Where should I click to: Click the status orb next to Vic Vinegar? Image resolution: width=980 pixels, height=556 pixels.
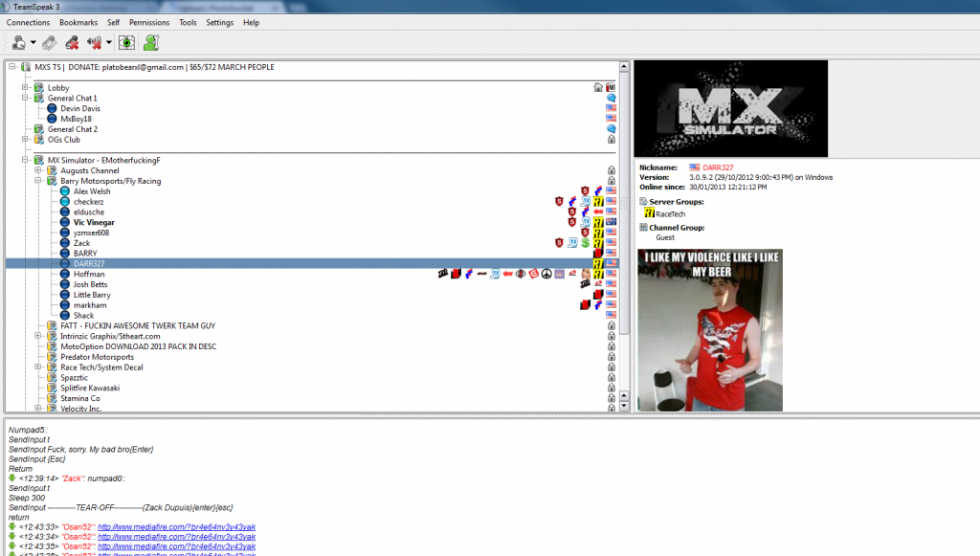[x=64, y=222]
